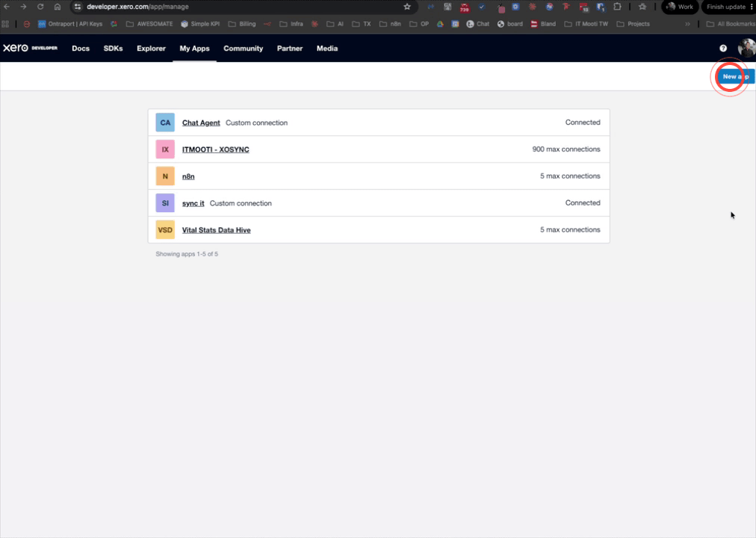Open the Partner menu item

(290, 49)
